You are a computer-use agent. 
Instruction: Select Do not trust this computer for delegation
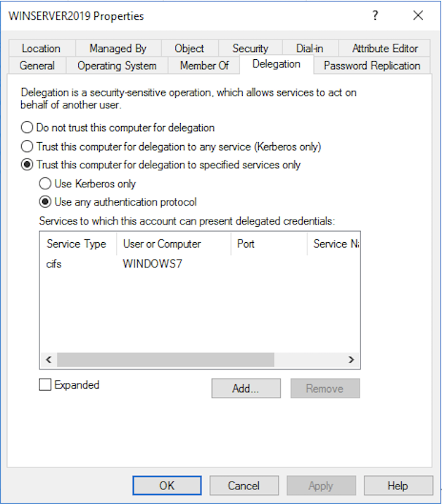click(118, 127)
